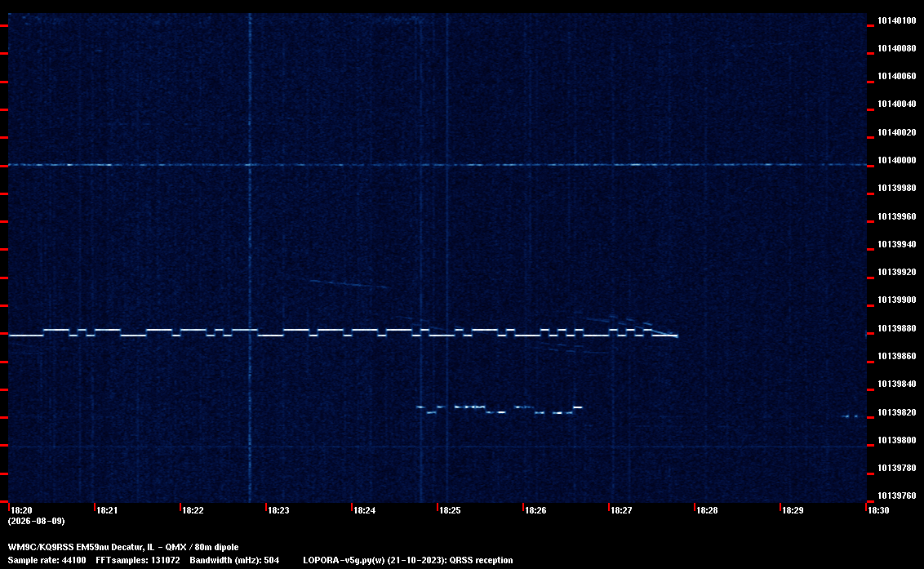Click the FFTsamples: 131072 text
Image resolution: width=924 pixels, height=569 pixels.
point(138,560)
